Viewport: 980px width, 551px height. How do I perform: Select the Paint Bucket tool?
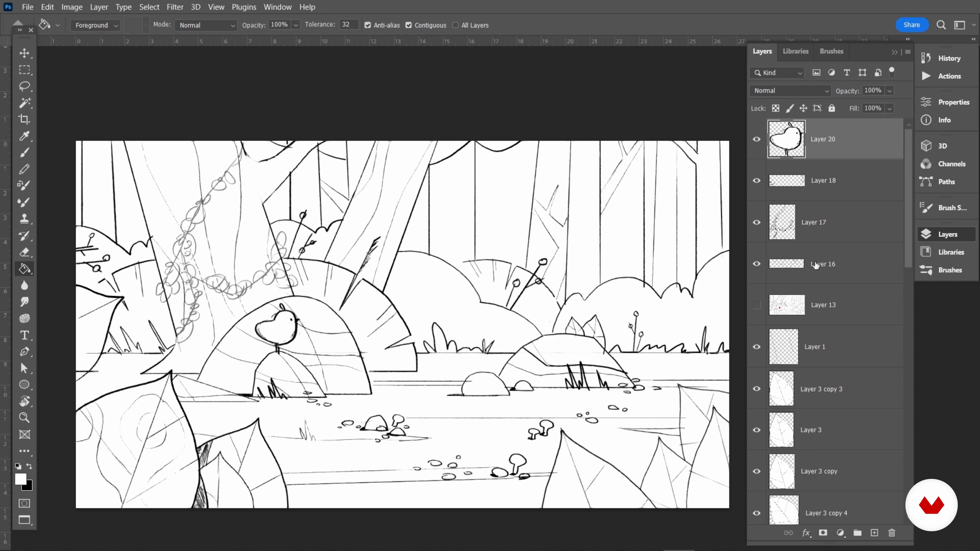[x=25, y=269]
